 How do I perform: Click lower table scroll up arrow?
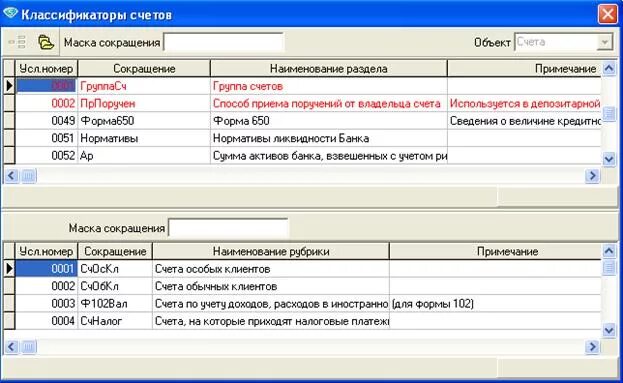pyautogui.click(x=609, y=251)
